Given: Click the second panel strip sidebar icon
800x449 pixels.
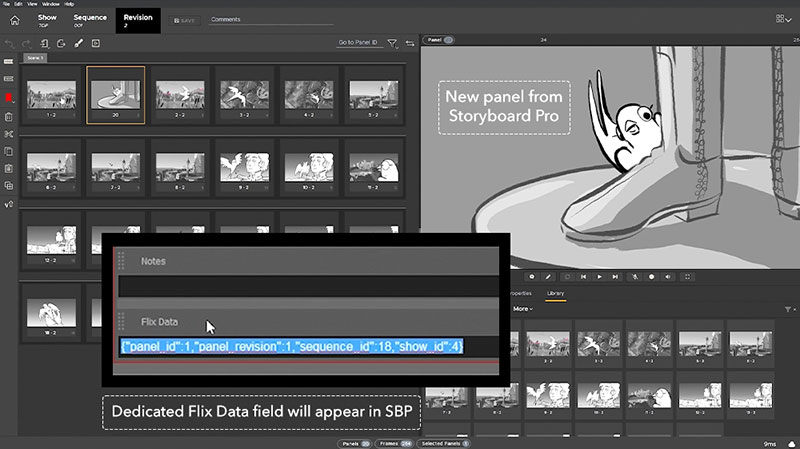Looking at the screenshot, I should coord(9,79).
